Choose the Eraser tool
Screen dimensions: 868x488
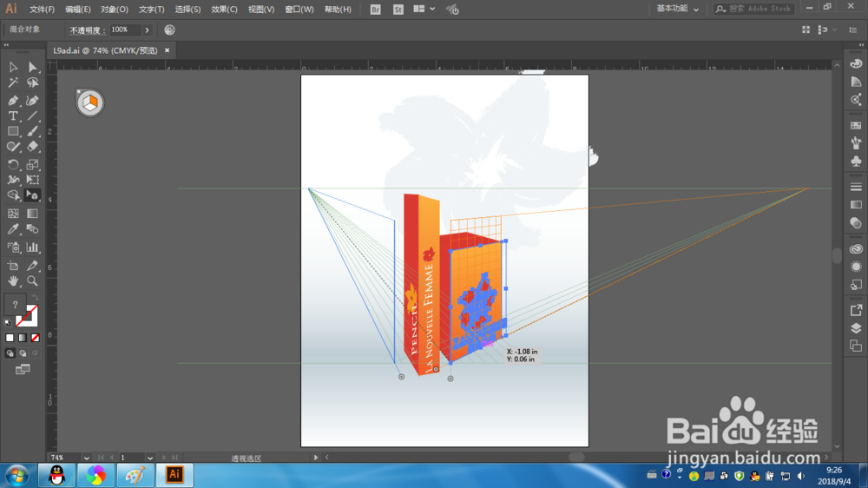click(33, 147)
